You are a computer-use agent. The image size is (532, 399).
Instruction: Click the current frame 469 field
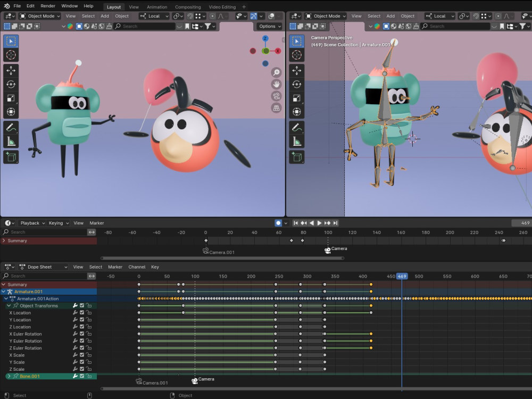521,223
